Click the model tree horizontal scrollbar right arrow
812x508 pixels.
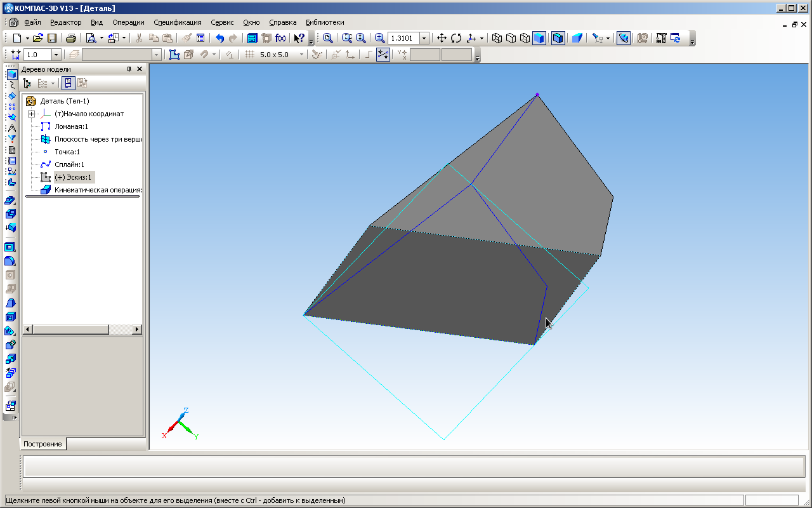[x=137, y=330]
